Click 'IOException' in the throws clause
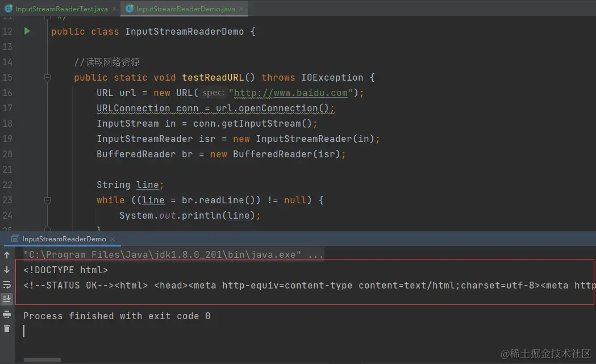The height and width of the screenshot is (364, 596). pos(332,77)
